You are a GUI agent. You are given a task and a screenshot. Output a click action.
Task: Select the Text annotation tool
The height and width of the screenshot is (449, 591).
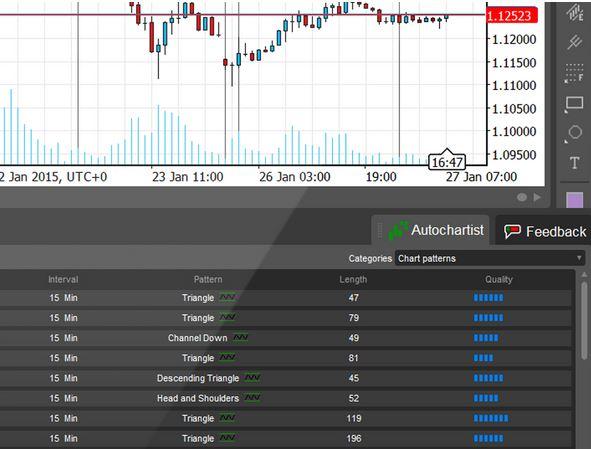[574, 163]
